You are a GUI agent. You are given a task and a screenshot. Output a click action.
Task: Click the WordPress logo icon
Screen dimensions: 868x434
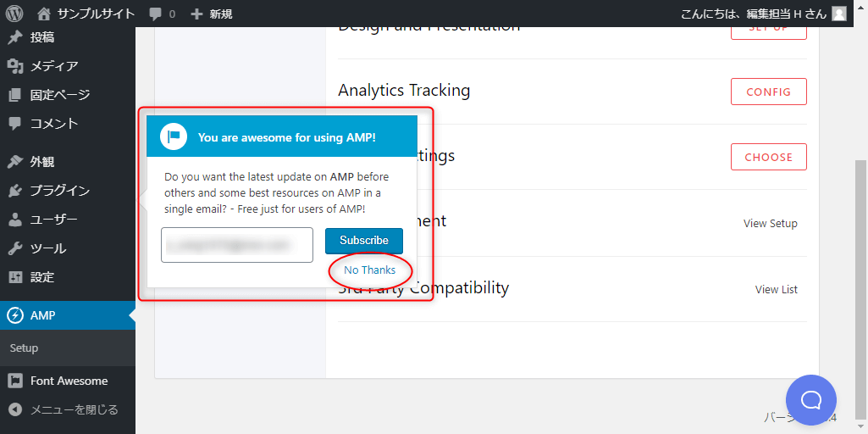click(15, 14)
